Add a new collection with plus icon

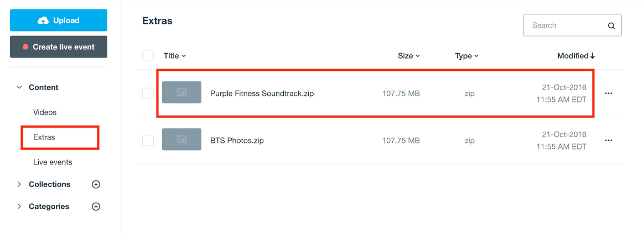96,184
